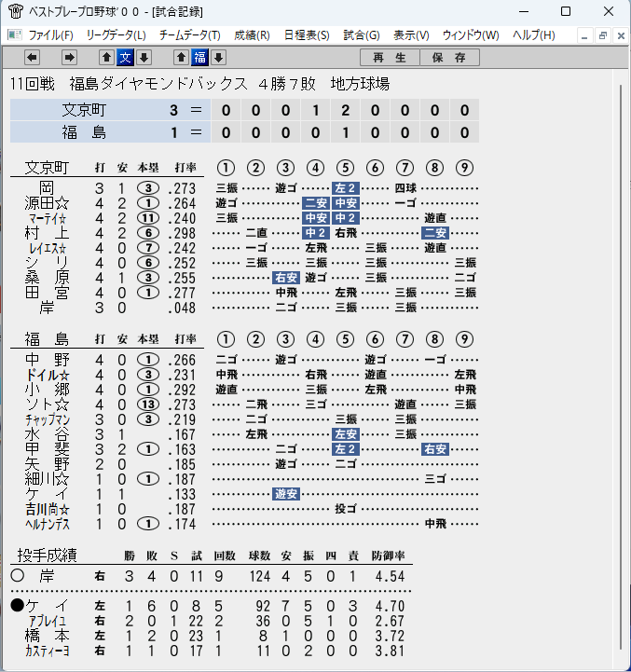Click the document icon left of ファイル menu
Viewport: 631px width, 672px height.
pos(15,34)
